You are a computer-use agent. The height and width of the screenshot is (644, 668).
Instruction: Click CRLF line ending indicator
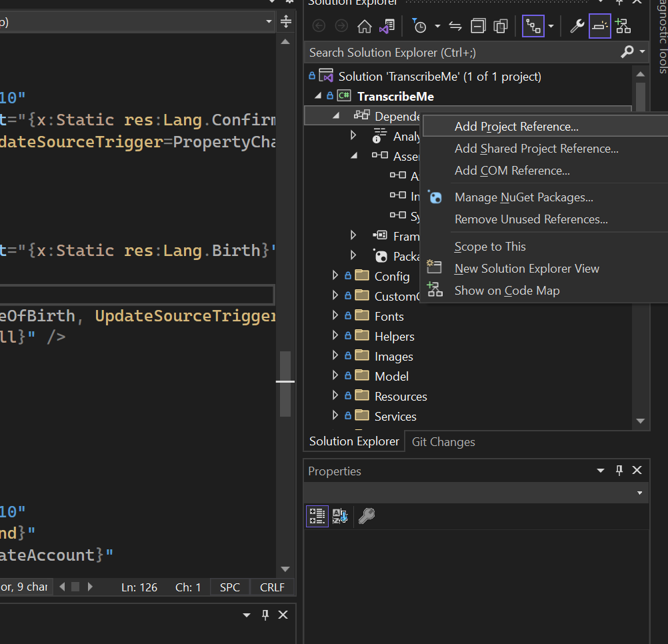272,587
